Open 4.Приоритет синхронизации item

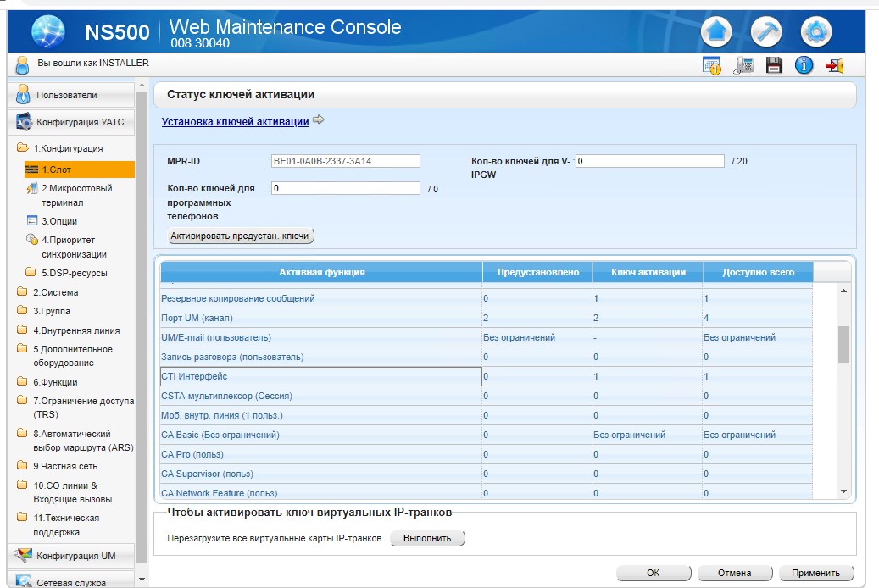point(67,247)
